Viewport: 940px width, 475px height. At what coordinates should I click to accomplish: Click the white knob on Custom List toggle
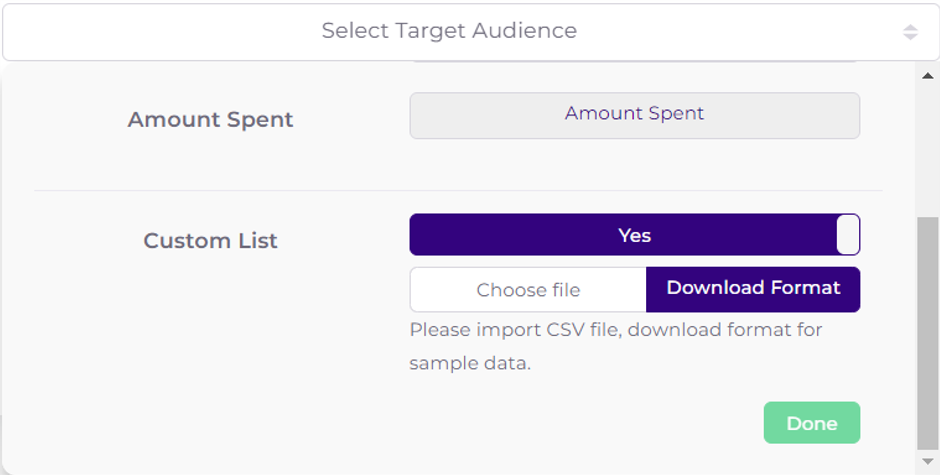pyautogui.click(x=848, y=235)
